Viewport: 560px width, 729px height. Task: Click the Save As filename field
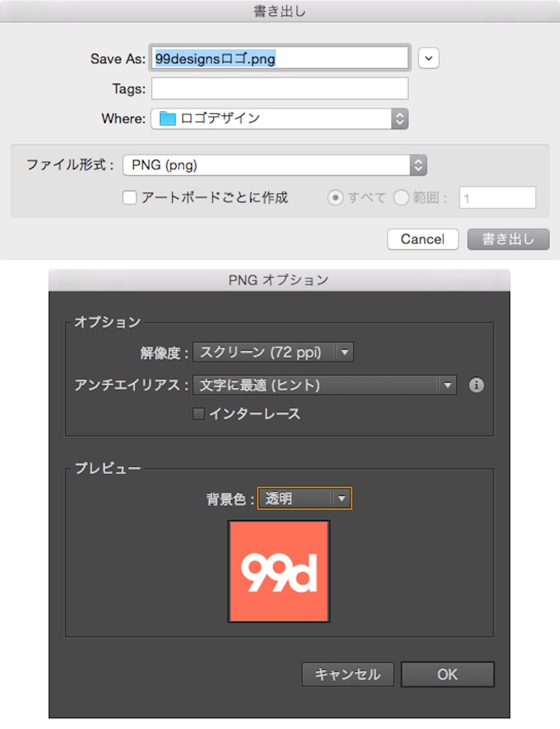(280, 58)
